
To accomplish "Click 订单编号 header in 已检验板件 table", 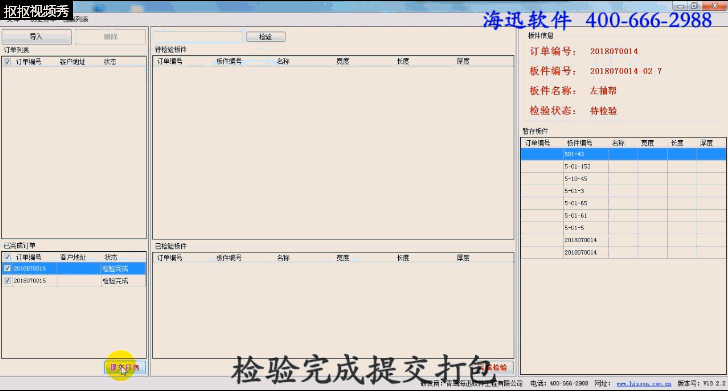I will coord(169,257).
